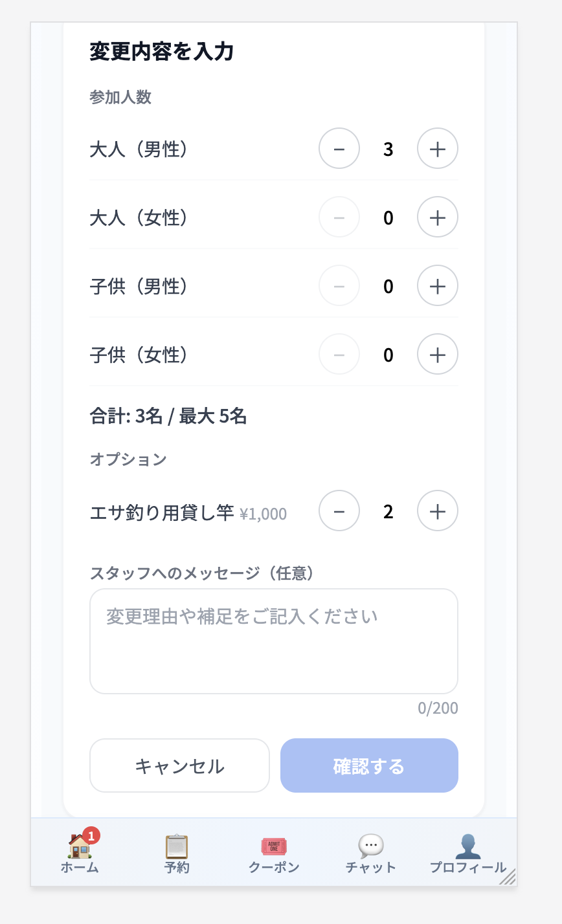Decrease 大人（男性） count with minus button
The height and width of the screenshot is (924, 562).
click(339, 149)
